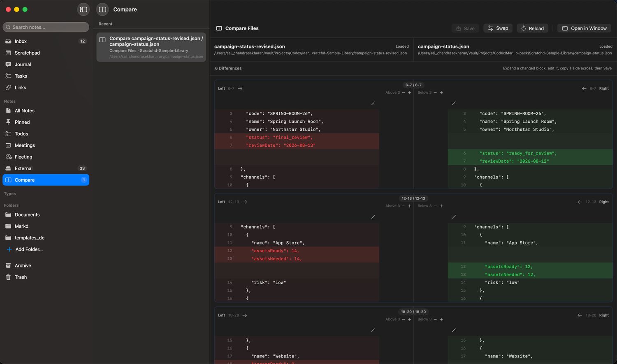
Task: Focus the Search notes field
Action: click(46, 27)
